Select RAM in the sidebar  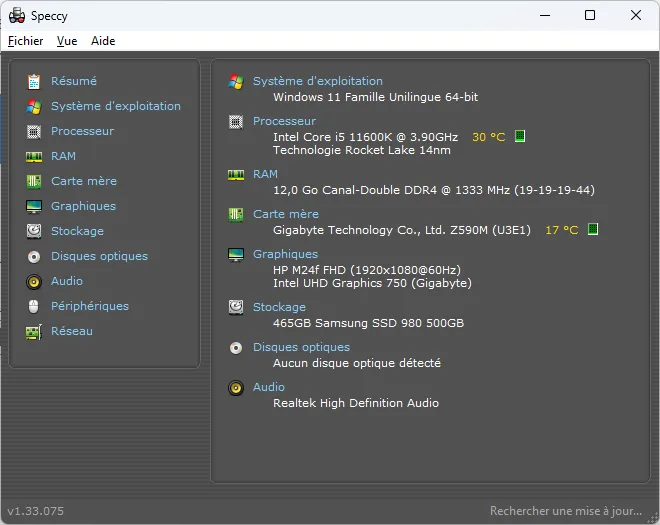tap(64, 156)
